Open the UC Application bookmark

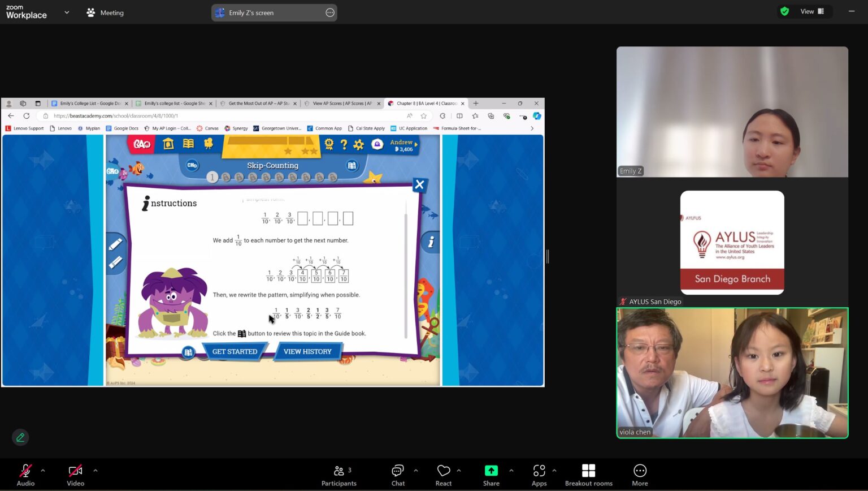click(409, 128)
